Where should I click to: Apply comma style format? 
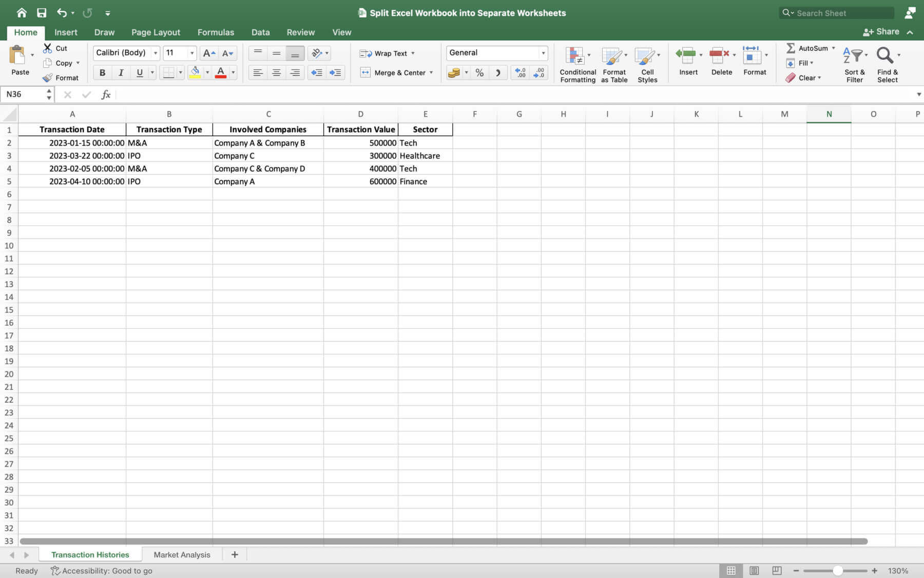498,72
